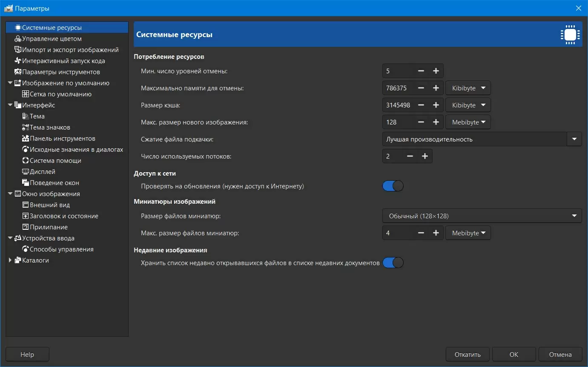
Task: Increase the number of threads with plus
Action: coord(425,156)
